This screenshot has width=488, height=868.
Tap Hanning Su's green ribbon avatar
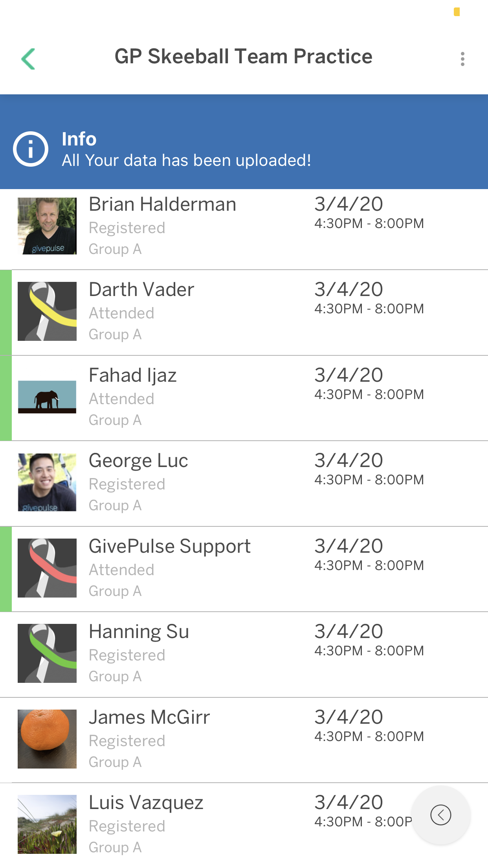47,653
